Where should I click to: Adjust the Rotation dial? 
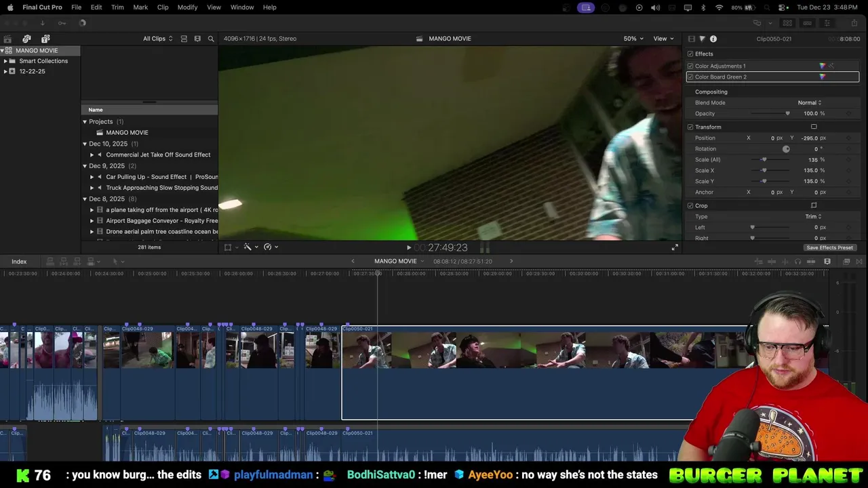coord(786,148)
